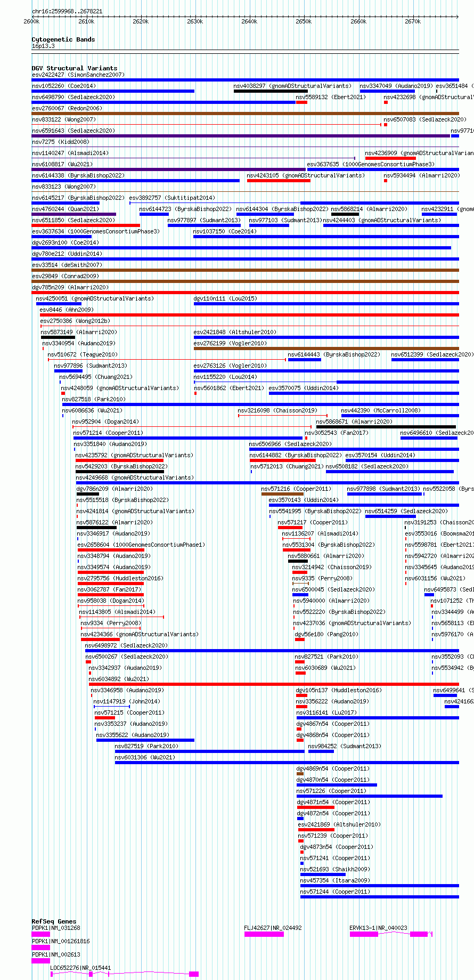Viewport: 474px width, 980px height.
Task: Open nsv6108817 (Wu2021) variant
Action: point(62,164)
